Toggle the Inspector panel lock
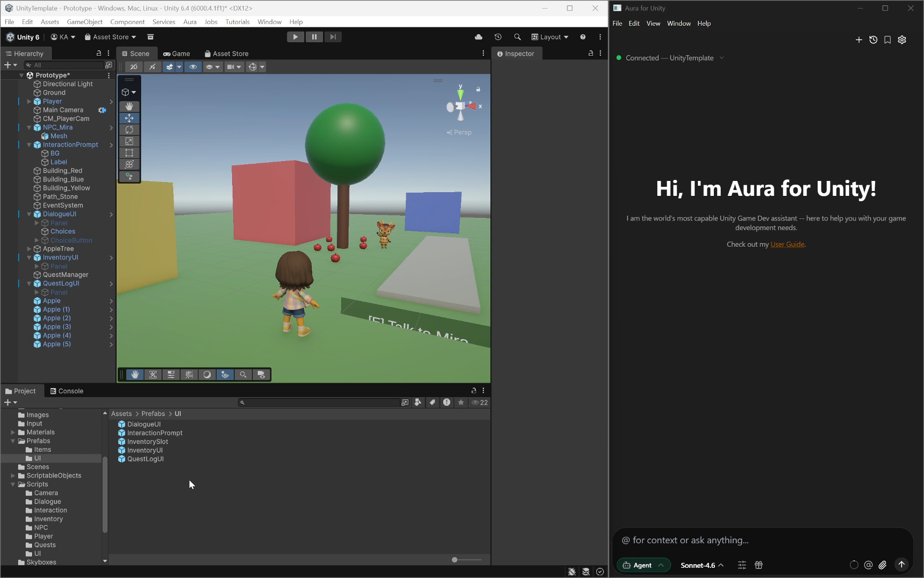 point(591,54)
